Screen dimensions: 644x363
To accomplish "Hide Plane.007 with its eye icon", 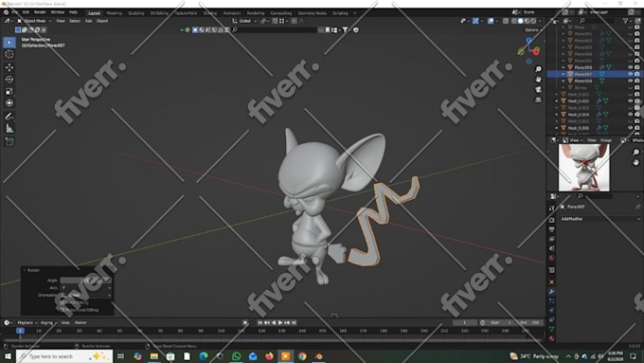I will coord(630,74).
